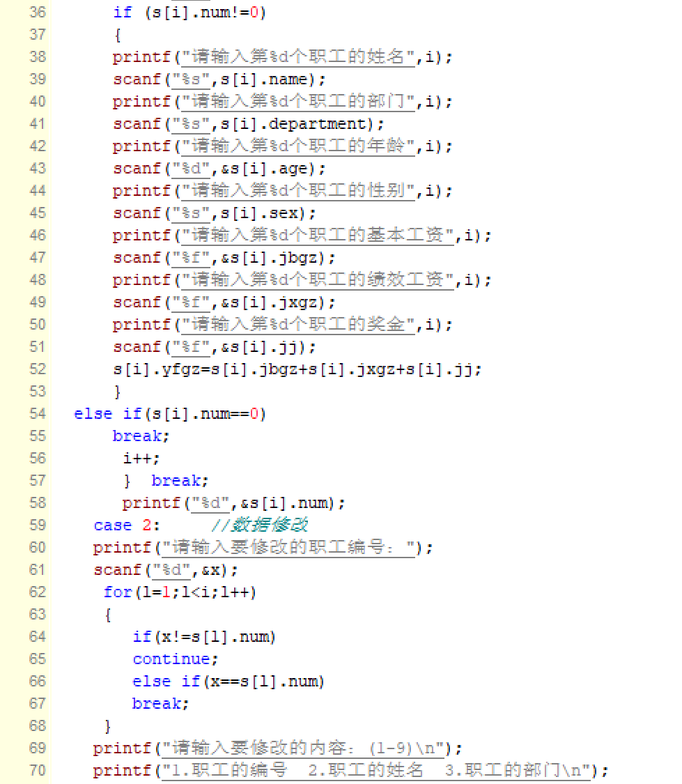This screenshot has height=784, width=682.
Task: Click 'case 2:' on line 59
Action: [x=126, y=525]
